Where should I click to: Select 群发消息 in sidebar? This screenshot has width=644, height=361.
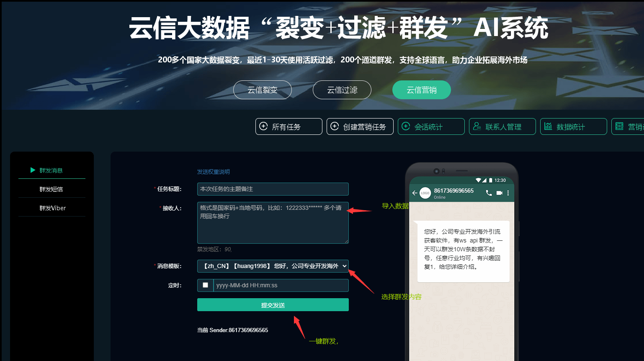52,170
